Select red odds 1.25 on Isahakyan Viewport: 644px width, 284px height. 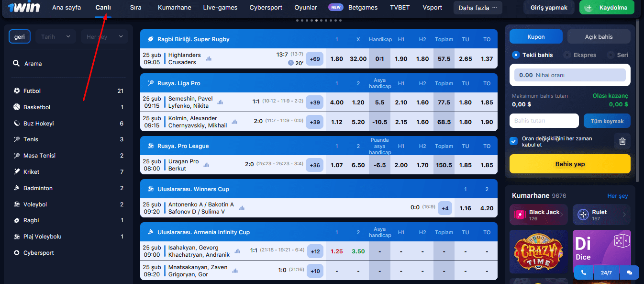pos(337,251)
